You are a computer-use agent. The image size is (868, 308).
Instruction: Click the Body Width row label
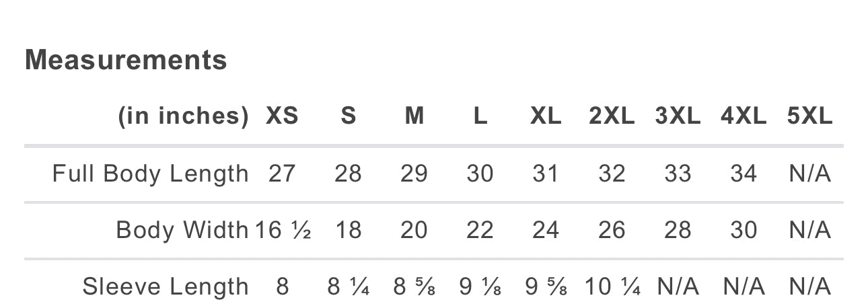(182, 231)
